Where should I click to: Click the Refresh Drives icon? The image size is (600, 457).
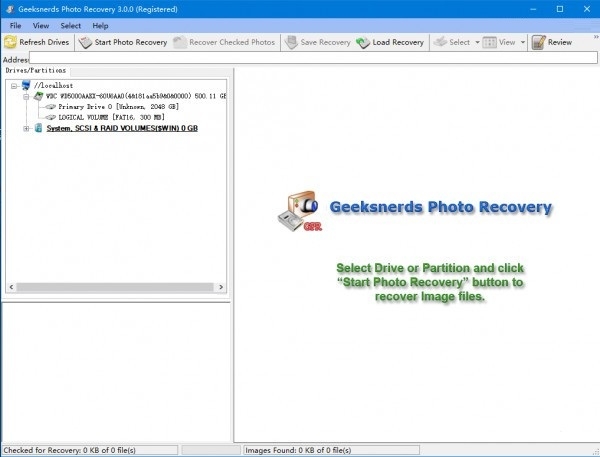click(x=10, y=42)
